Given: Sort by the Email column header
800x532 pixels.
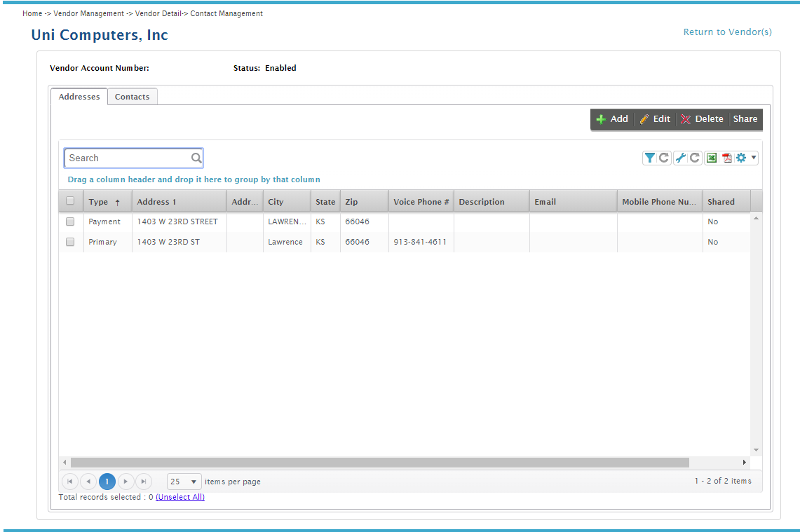Looking at the screenshot, I should [573, 201].
